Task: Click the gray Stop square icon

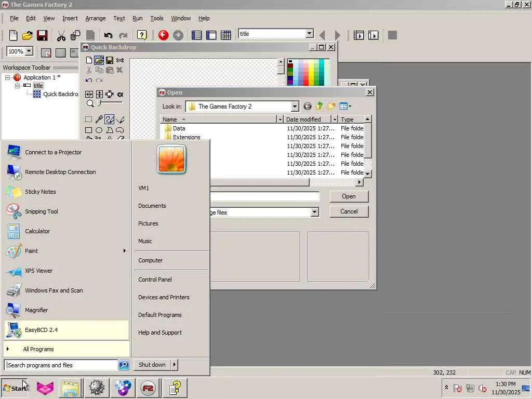Action: 392,35
